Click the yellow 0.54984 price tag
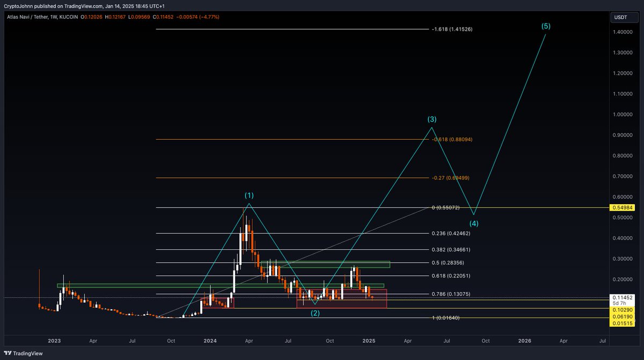Image resolution: width=644 pixels, height=360 pixels. [x=623, y=207]
